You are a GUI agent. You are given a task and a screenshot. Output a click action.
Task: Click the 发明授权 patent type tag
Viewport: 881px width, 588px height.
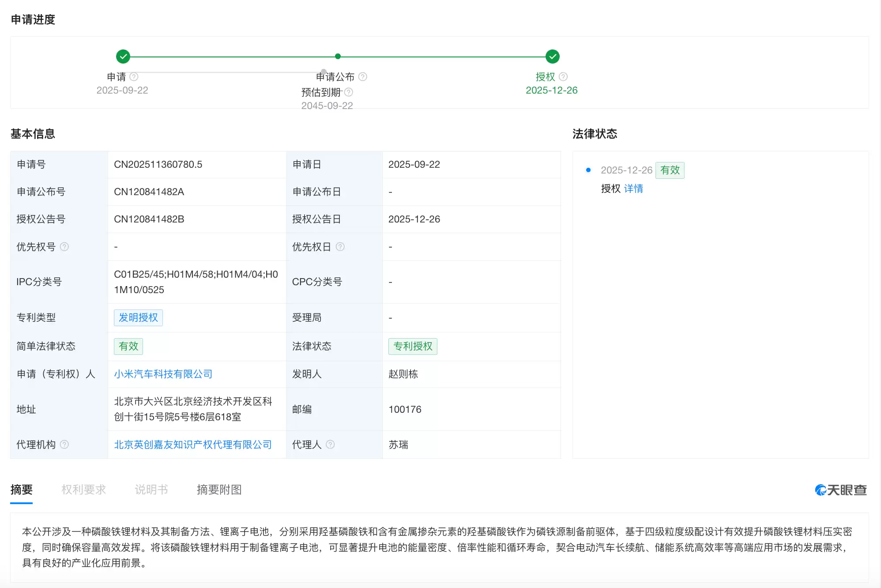[x=138, y=317]
